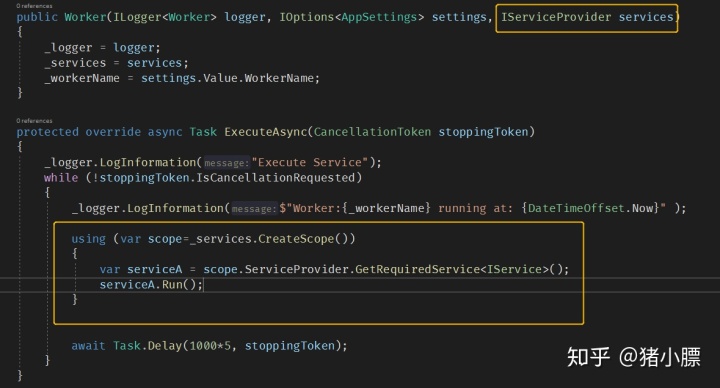Viewport: 720px width, 388px height.
Task: Click the 'serviceA.Run();' statement
Action: [151, 285]
